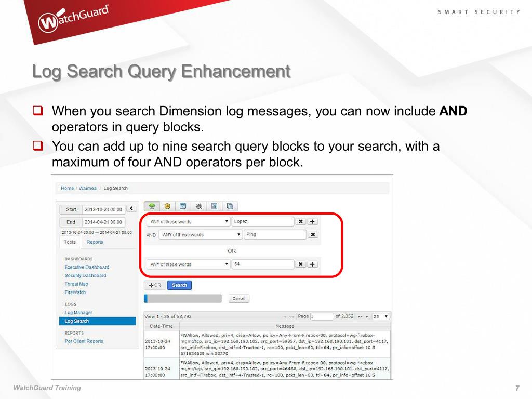Open Log Manager in the sidebar
Screen dimensions: 532x399
(x=78, y=312)
